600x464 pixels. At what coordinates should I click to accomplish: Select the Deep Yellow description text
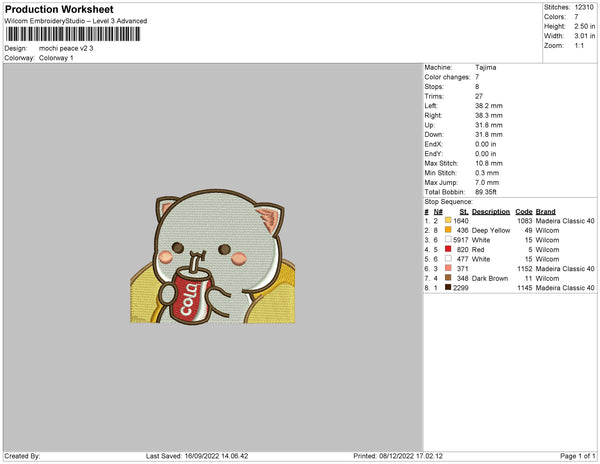pos(491,230)
